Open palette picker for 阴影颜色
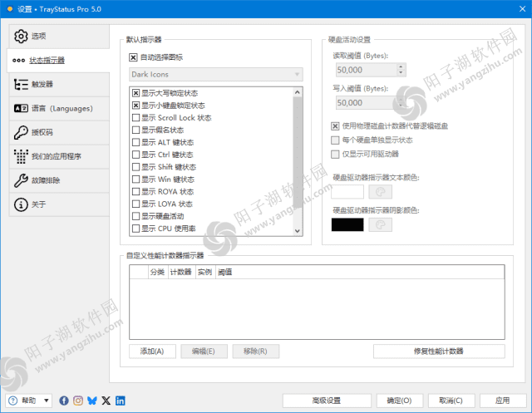This screenshot has height=413, width=532. click(x=380, y=225)
